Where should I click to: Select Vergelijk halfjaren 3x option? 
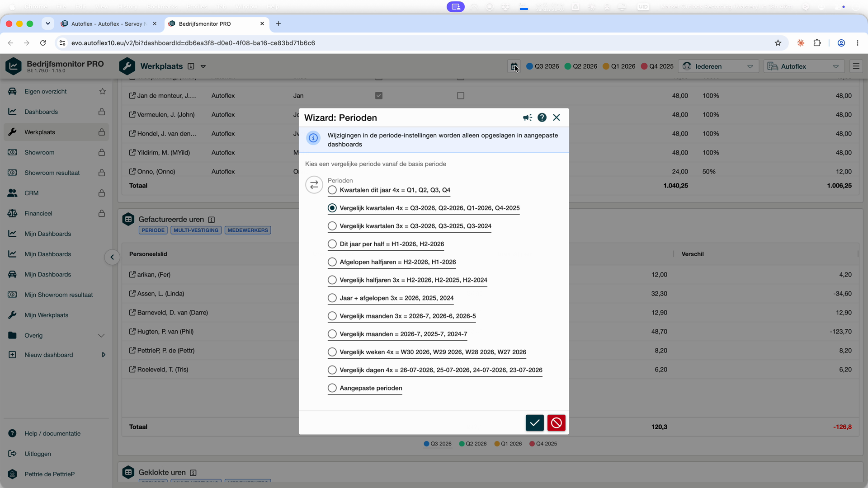[332, 280]
